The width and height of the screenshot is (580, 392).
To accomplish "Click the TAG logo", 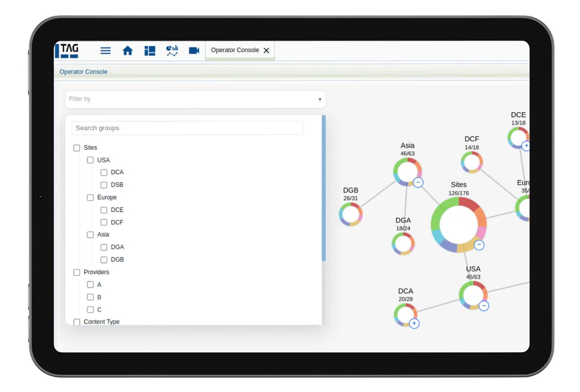I will click(67, 50).
